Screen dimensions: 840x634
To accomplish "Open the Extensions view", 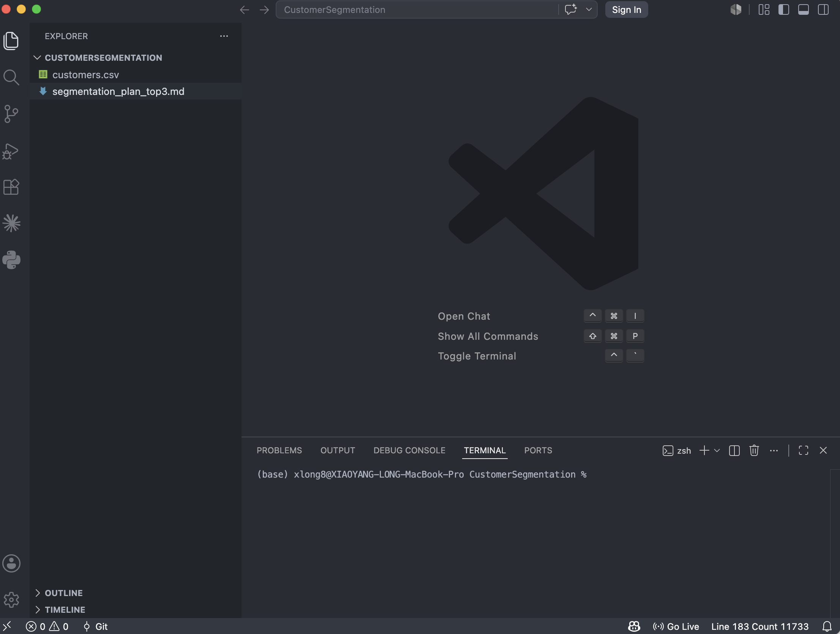I will [11, 187].
